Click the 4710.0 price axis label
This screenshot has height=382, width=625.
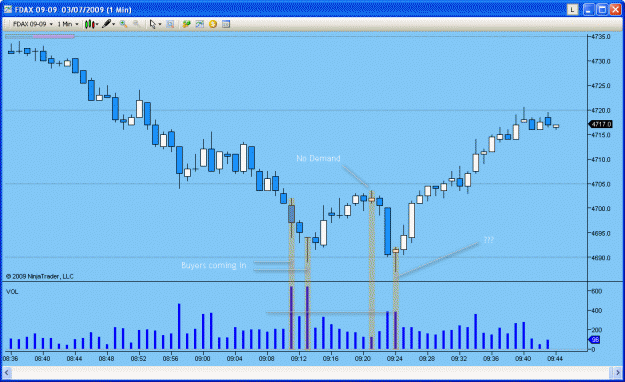(601, 159)
